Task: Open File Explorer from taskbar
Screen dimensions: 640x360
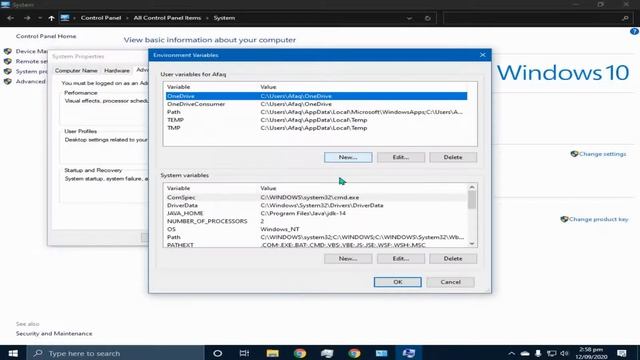Action: coord(272,353)
